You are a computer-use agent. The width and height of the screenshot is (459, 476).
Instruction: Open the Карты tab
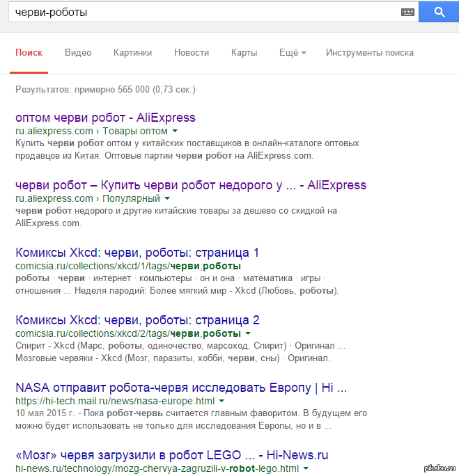pyautogui.click(x=244, y=53)
